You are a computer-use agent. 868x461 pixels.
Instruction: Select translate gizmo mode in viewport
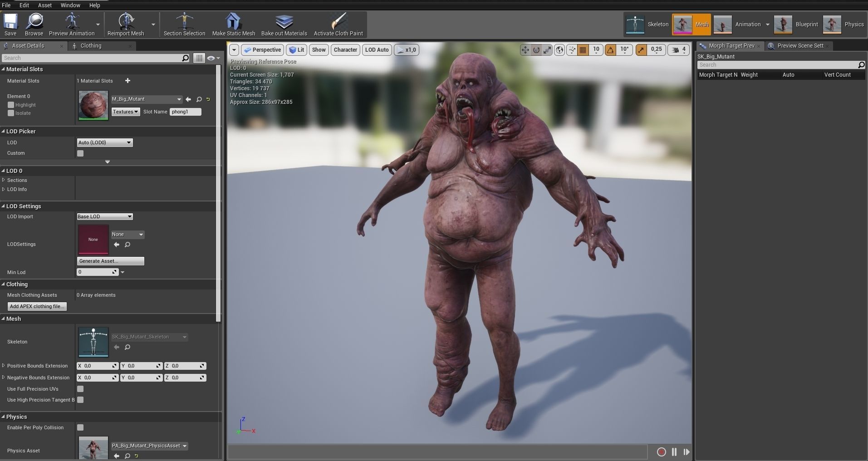pos(525,50)
